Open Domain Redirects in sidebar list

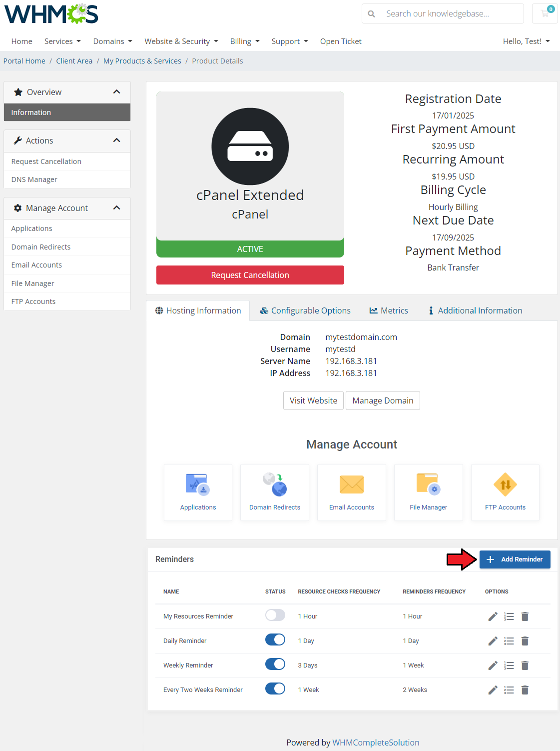[x=67, y=247]
